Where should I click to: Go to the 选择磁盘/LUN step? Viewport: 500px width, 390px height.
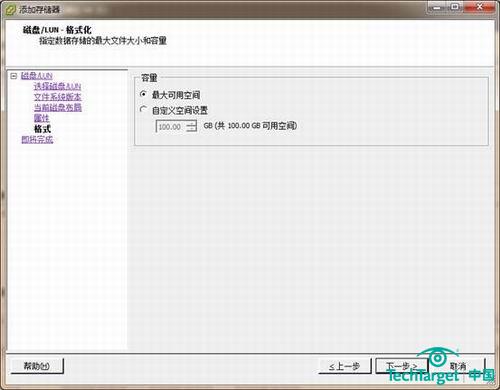[x=57, y=86]
